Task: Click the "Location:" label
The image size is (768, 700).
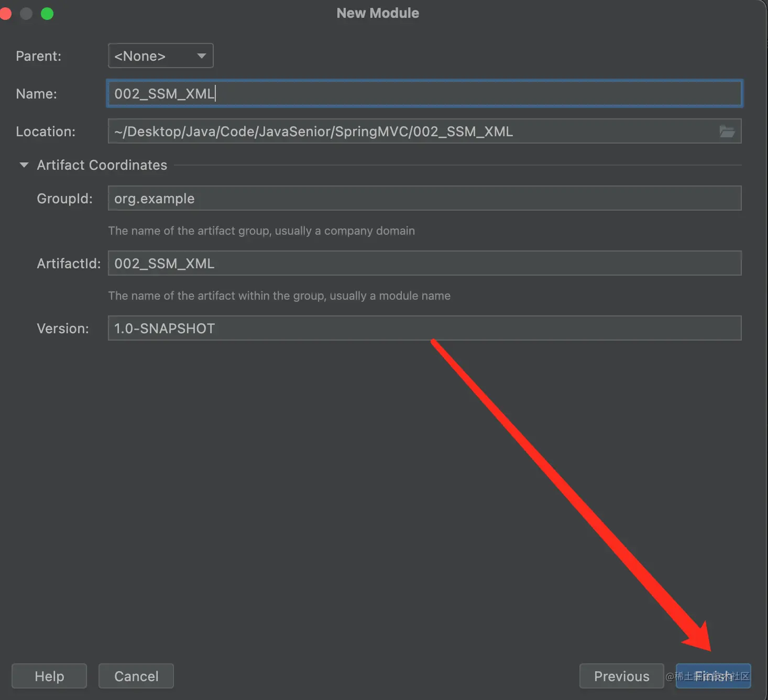Action: pyautogui.click(x=46, y=132)
